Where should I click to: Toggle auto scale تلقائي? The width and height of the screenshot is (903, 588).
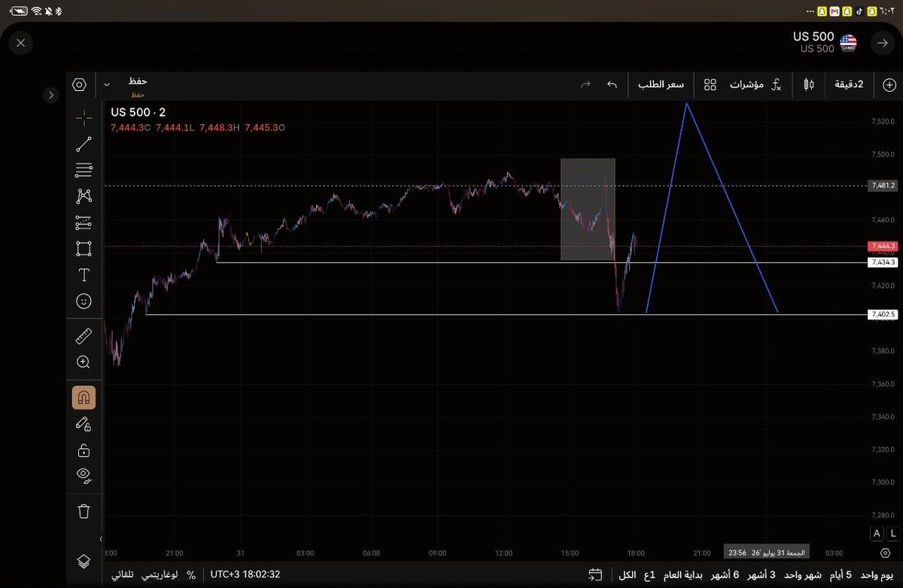pyautogui.click(x=123, y=574)
